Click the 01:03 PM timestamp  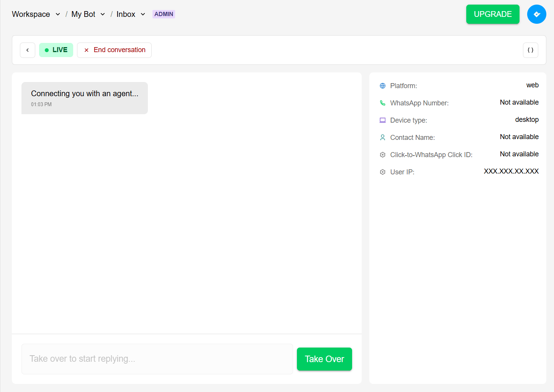[x=41, y=104]
